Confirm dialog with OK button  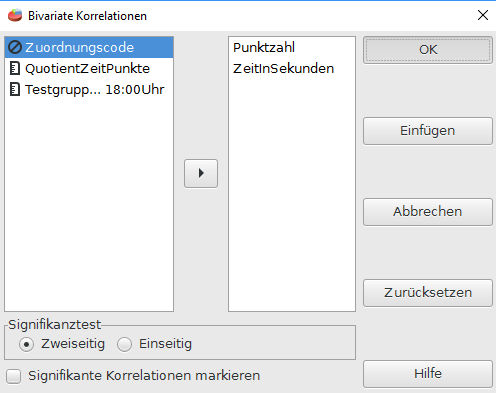[x=428, y=50]
